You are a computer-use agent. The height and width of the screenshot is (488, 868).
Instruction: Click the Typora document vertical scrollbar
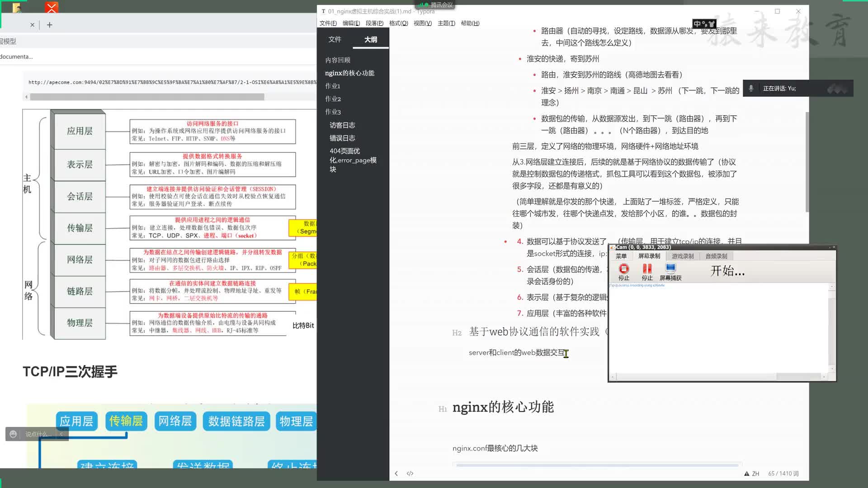point(807,163)
